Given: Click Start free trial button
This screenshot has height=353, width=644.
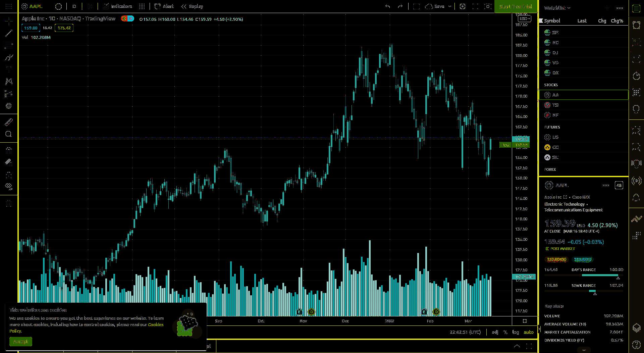Looking at the screenshot, I should pos(516,6).
